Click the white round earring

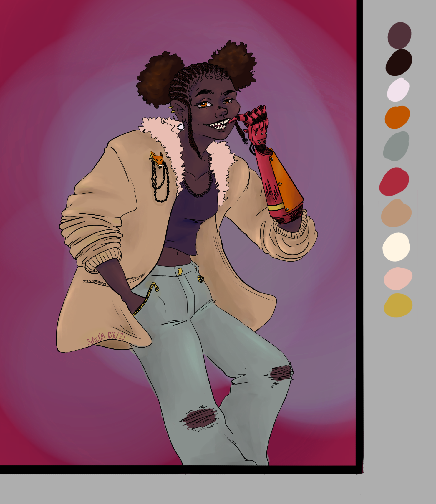click(x=181, y=127)
